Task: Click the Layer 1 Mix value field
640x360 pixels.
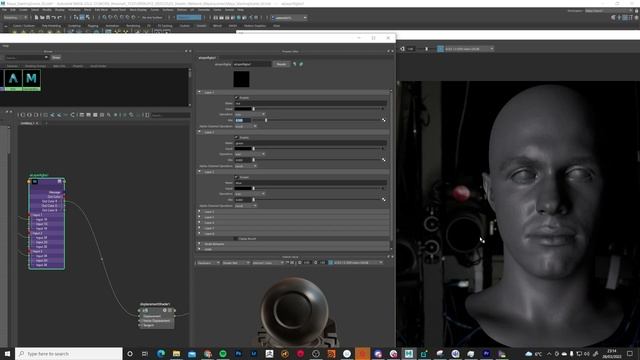Action: click(243, 120)
